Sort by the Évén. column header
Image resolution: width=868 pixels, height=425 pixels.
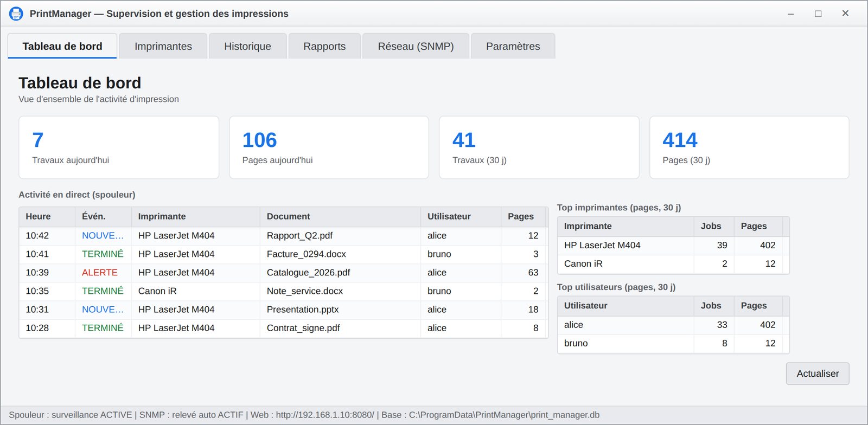tap(103, 216)
